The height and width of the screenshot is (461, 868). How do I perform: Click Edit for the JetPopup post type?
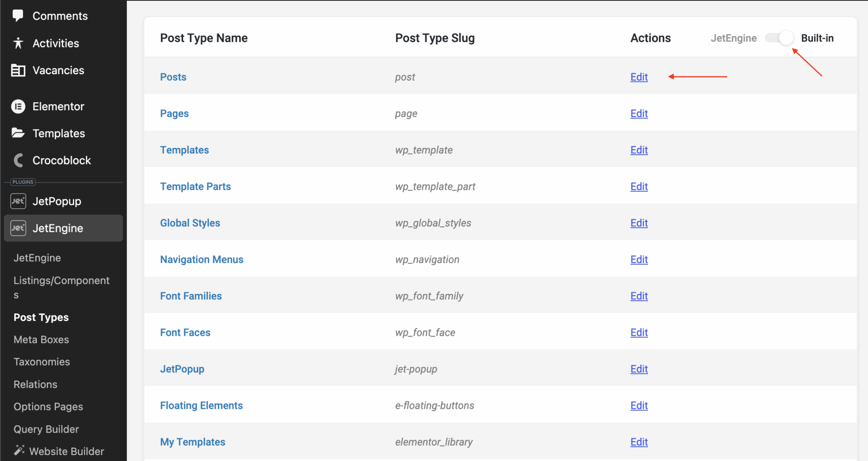point(639,369)
